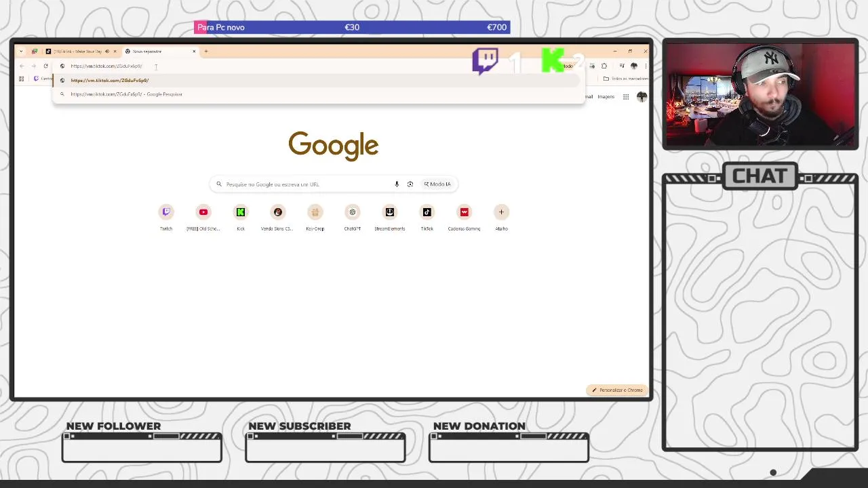Viewport: 868px width, 488px height.
Task: Close the Novo separador tab
Action: click(194, 52)
